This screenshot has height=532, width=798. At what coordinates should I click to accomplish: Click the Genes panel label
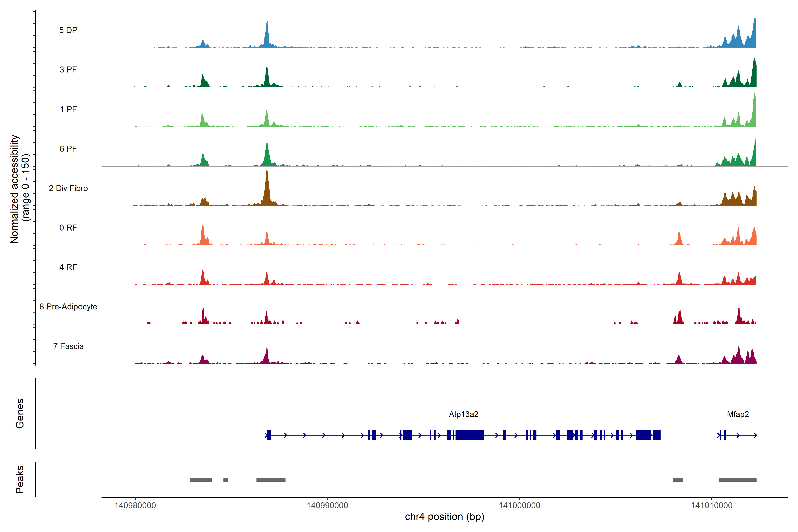point(20,414)
